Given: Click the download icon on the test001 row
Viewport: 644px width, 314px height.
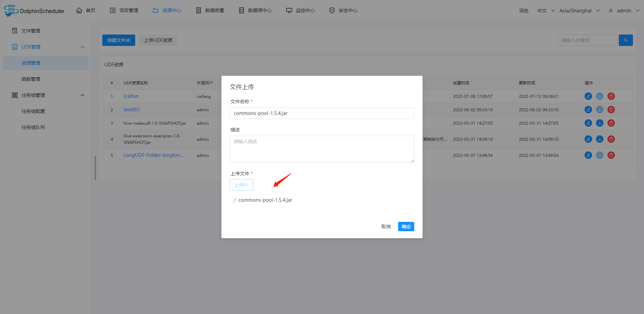Looking at the screenshot, I should 599,110.
